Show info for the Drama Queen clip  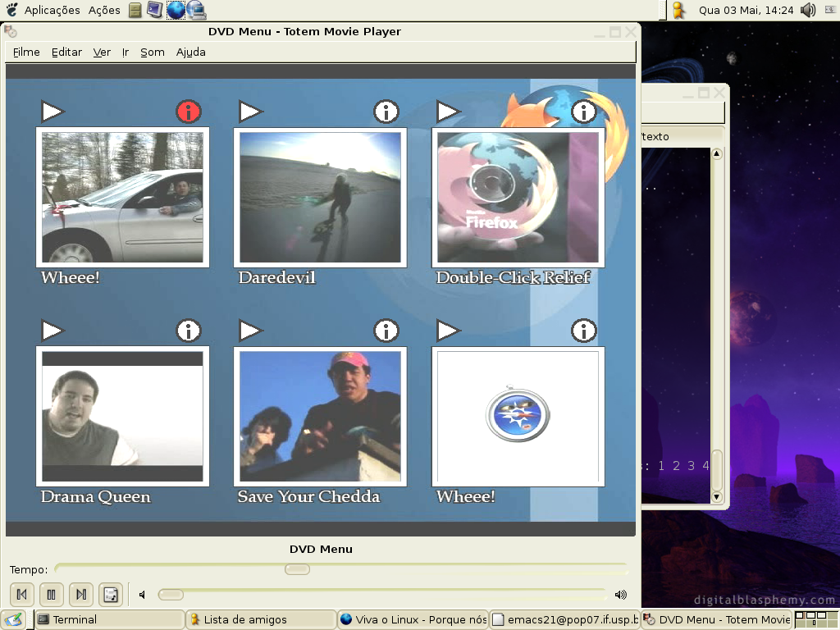point(189,331)
